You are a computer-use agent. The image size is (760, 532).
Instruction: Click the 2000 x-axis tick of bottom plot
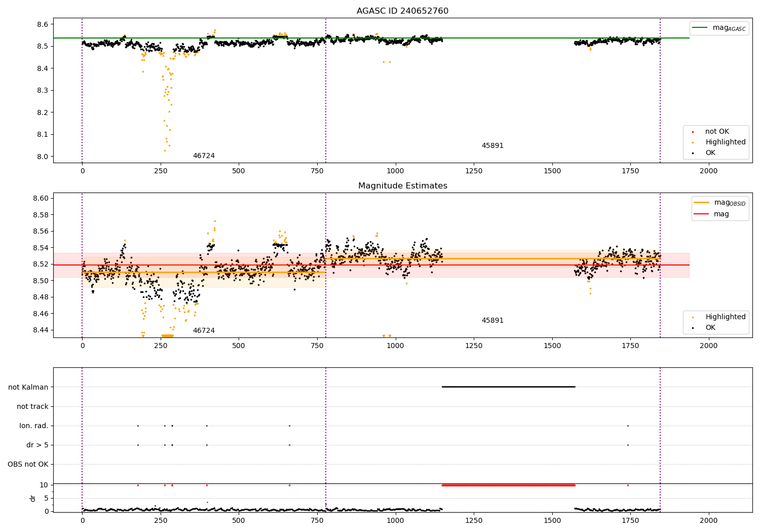tap(708, 520)
